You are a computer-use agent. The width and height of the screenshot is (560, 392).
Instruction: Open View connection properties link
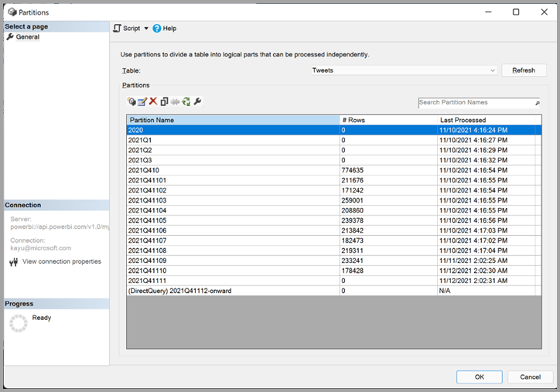click(61, 261)
